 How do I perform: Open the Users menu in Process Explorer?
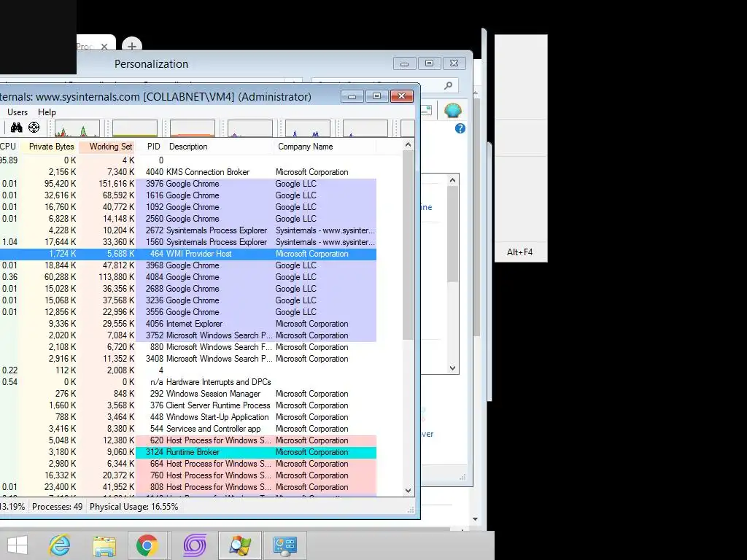pos(18,112)
